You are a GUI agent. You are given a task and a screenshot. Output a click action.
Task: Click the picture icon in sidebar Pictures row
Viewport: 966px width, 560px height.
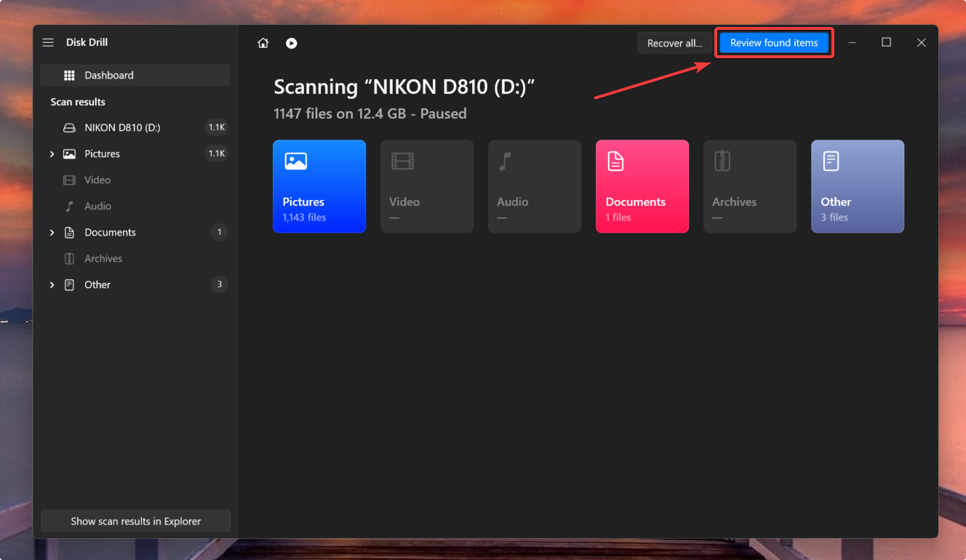coord(69,153)
